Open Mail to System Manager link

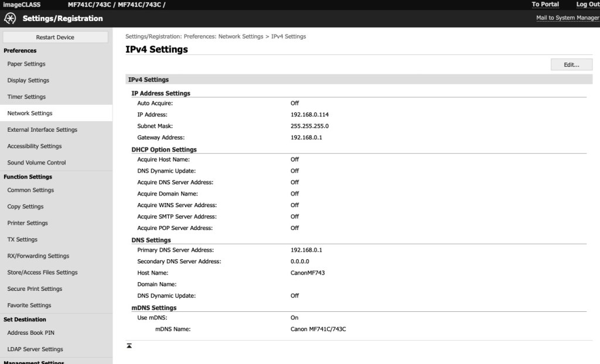(567, 18)
